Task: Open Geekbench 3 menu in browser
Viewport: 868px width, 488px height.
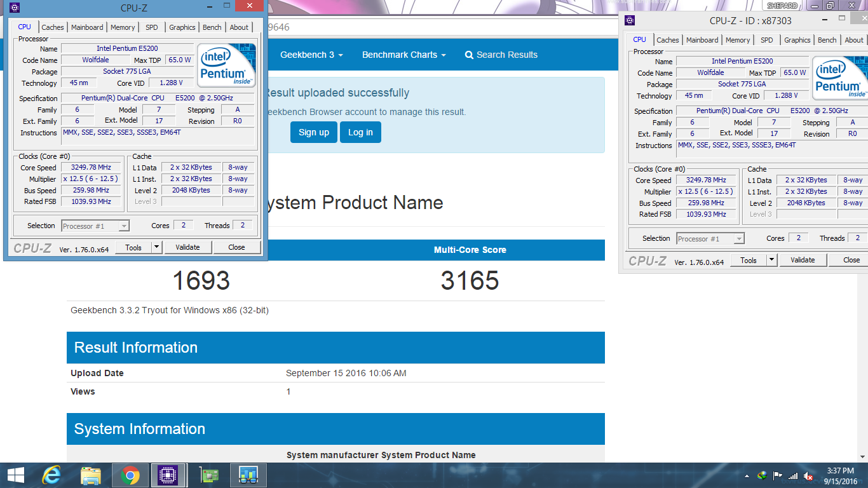Action: click(x=311, y=55)
